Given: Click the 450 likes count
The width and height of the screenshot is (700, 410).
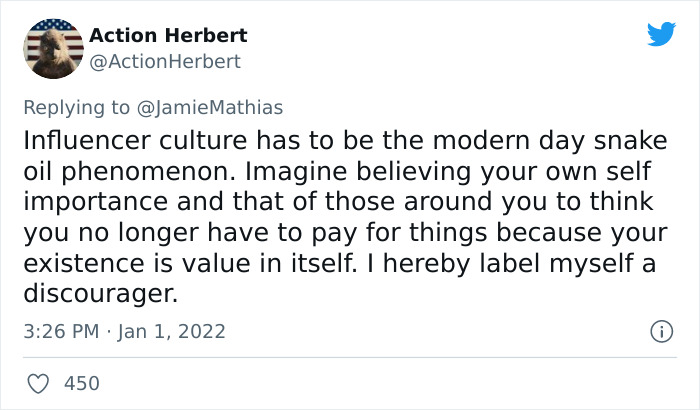Looking at the screenshot, I should click(x=82, y=383).
